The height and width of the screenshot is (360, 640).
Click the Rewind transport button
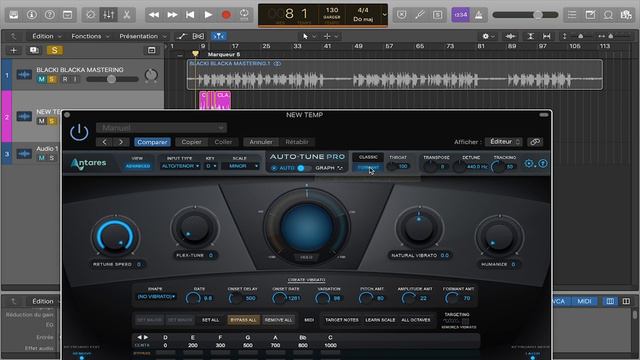[154, 15]
